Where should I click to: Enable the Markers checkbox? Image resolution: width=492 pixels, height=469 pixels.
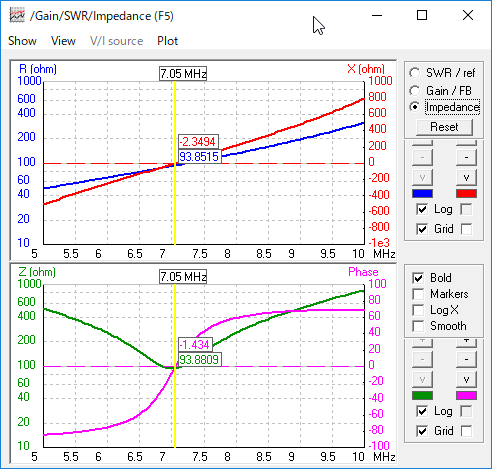[418, 294]
